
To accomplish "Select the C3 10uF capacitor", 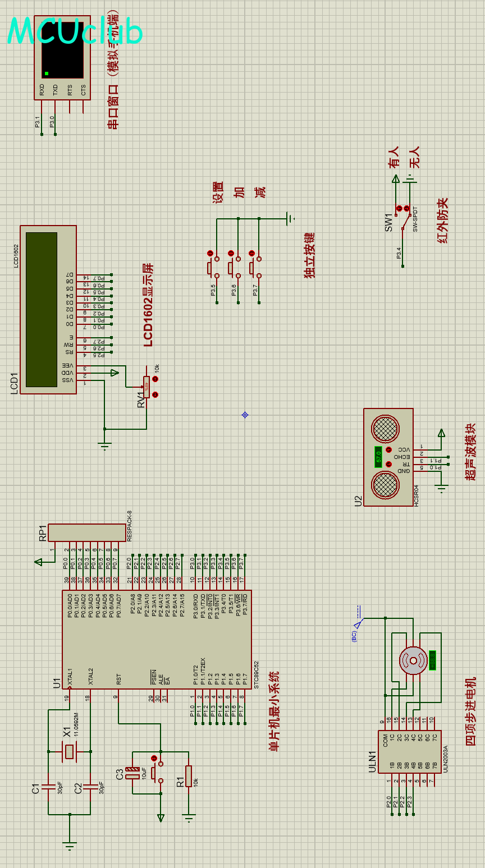I will coord(132,773).
